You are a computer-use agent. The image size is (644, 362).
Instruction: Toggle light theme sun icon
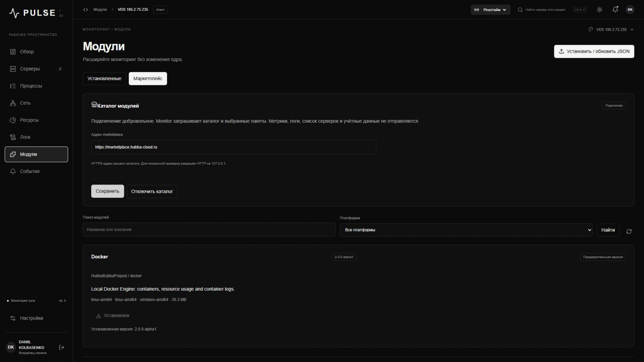(x=599, y=9)
